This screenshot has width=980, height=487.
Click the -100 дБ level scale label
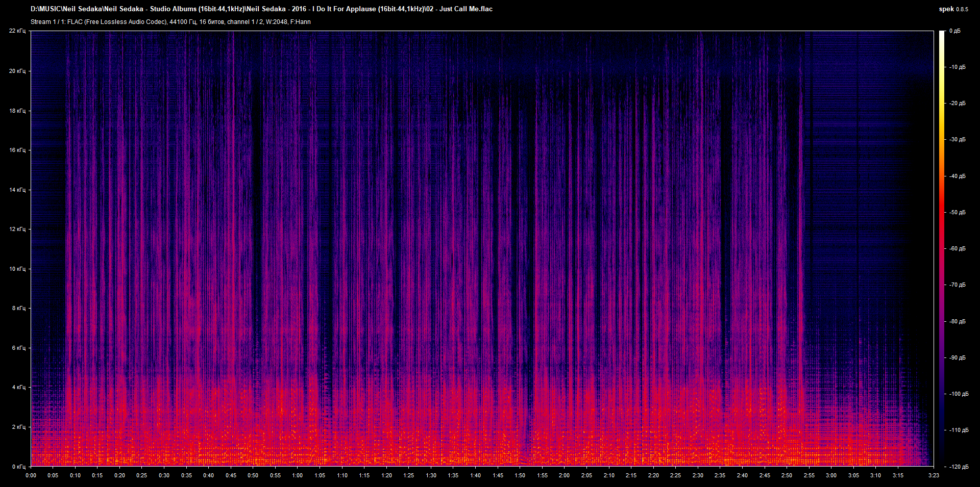(959, 394)
